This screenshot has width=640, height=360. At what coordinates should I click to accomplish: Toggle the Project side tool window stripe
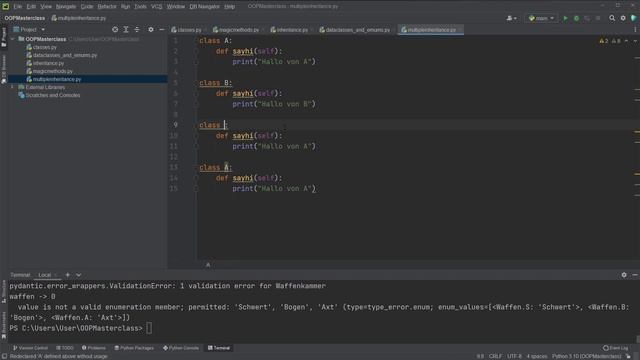click(x=4, y=38)
